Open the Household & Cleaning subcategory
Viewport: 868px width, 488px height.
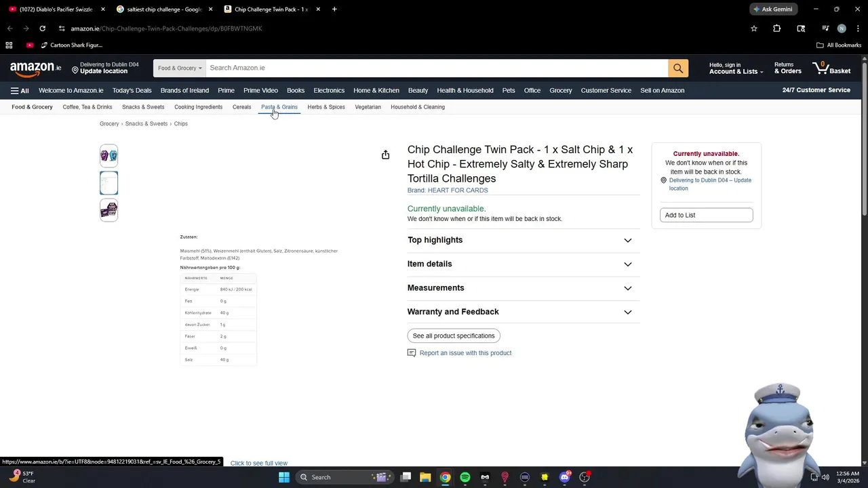click(x=418, y=107)
